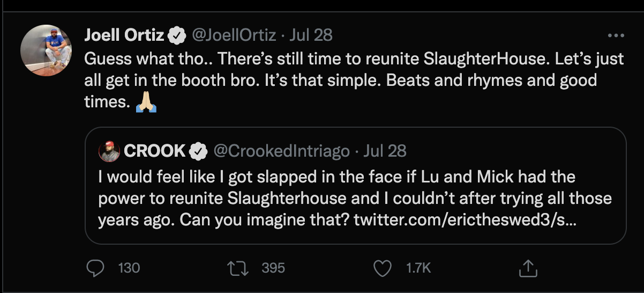The image size is (644, 293).
Task: Click the 1.7K likes count
Action: 417,268
